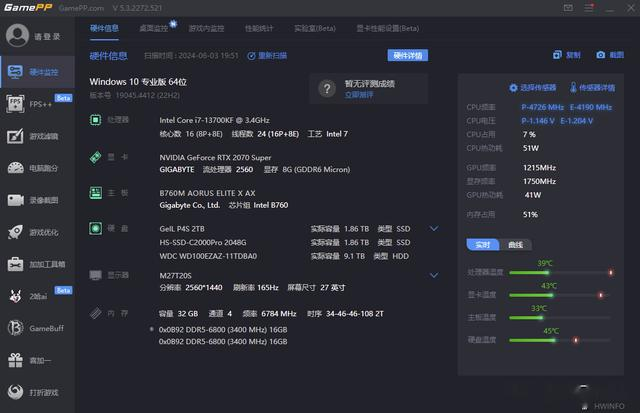Click the NVIDIA GeForce RTX 2070 Super text
This screenshot has width=640, height=413.
click(215, 158)
